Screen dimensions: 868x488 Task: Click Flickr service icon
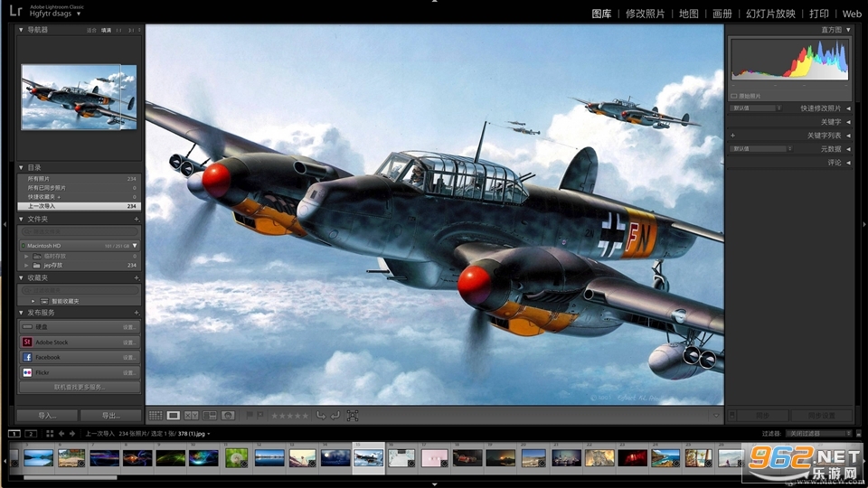tap(27, 372)
